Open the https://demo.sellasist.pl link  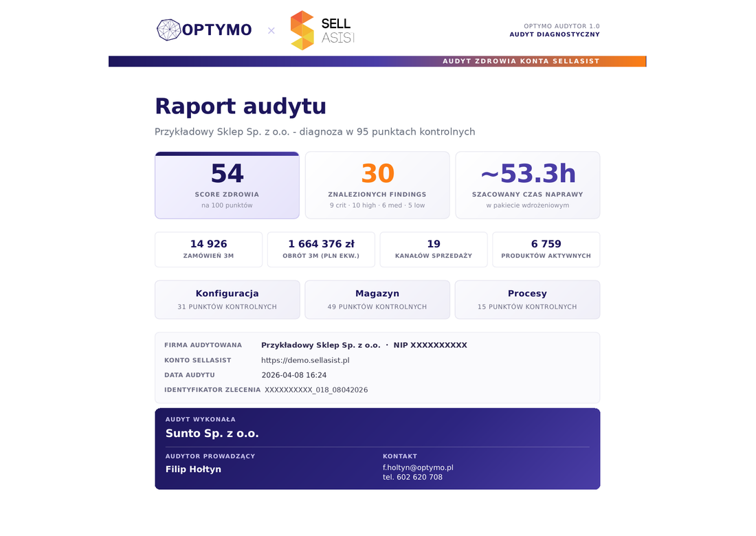point(305,360)
